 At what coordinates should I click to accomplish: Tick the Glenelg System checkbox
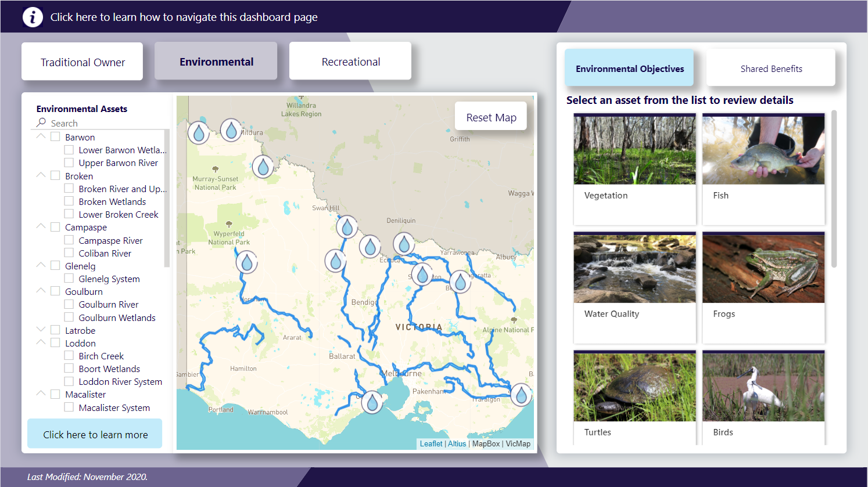click(x=69, y=278)
